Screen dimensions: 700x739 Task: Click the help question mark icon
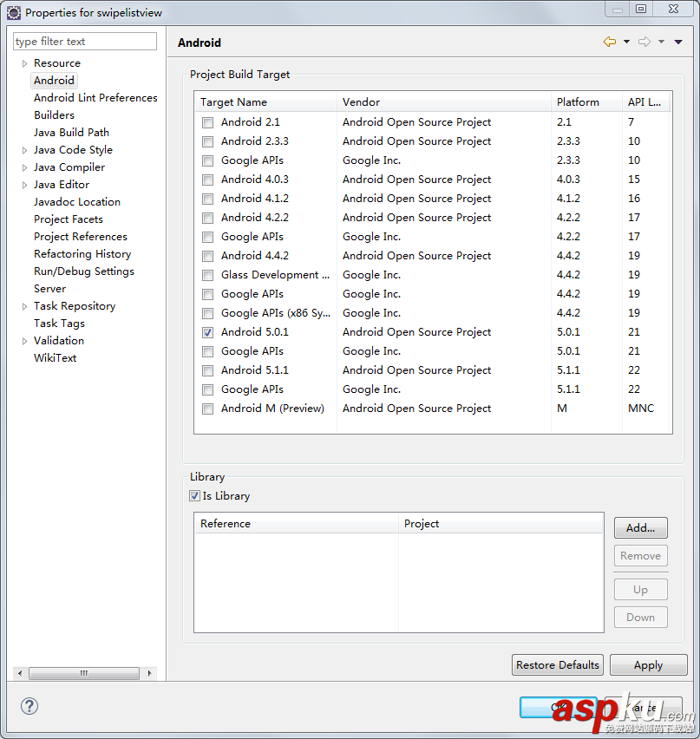pos(29,706)
